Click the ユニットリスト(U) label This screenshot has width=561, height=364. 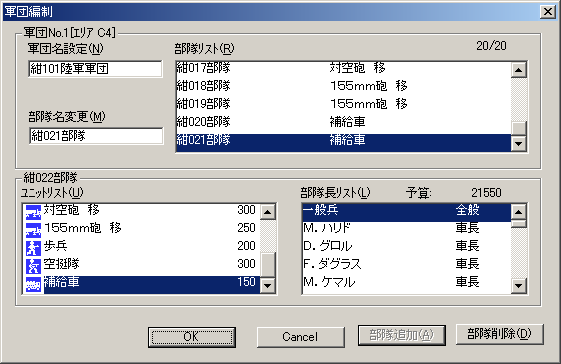click(52, 193)
